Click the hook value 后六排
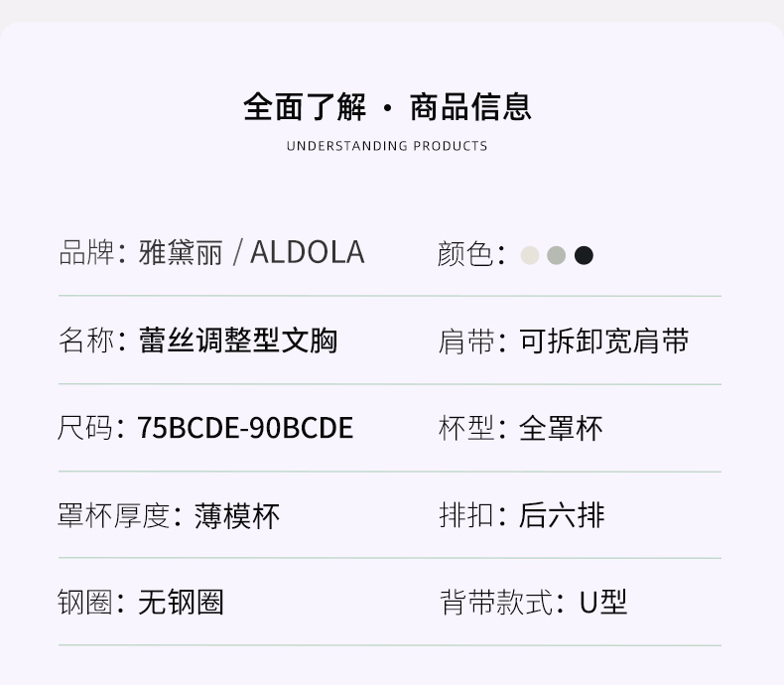784x685 pixels. 562,515
